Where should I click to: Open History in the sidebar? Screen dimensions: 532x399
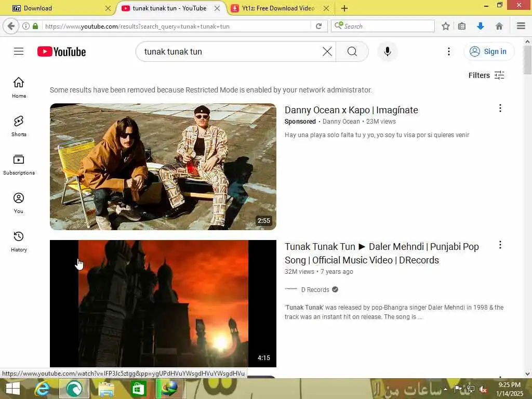(x=19, y=241)
